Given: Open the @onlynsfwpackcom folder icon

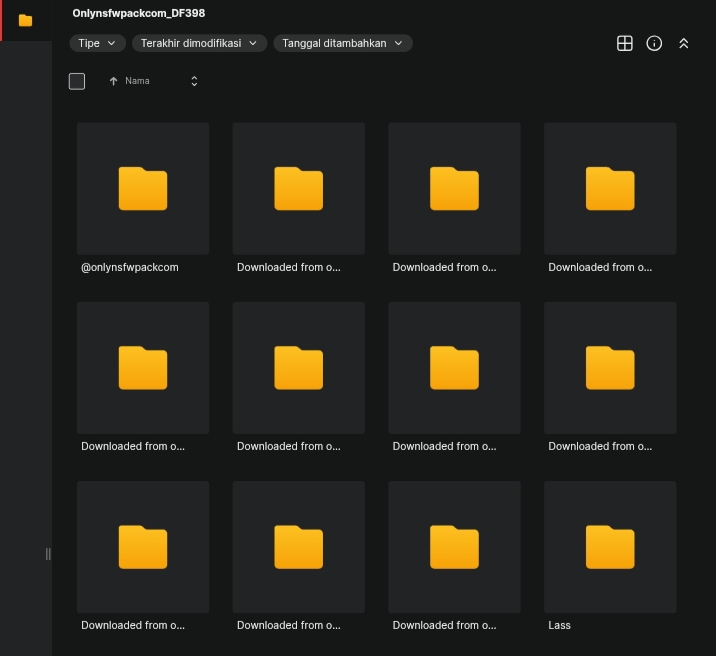Looking at the screenshot, I should coord(143,188).
